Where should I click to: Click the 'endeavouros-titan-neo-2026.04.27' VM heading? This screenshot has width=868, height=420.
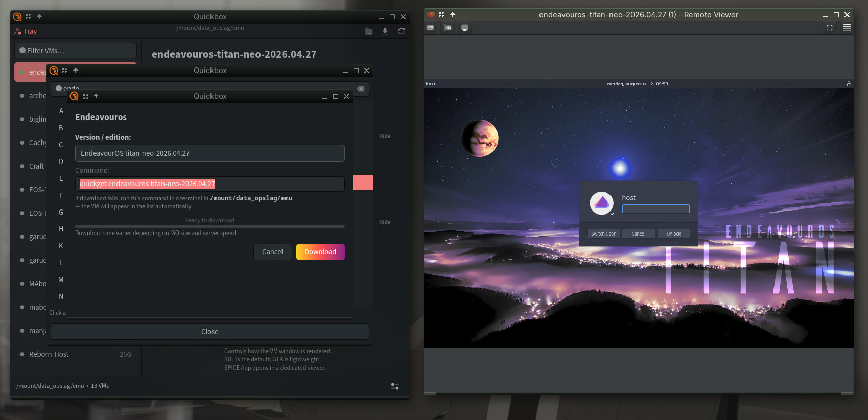pyautogui.click(x=234, y=54)
